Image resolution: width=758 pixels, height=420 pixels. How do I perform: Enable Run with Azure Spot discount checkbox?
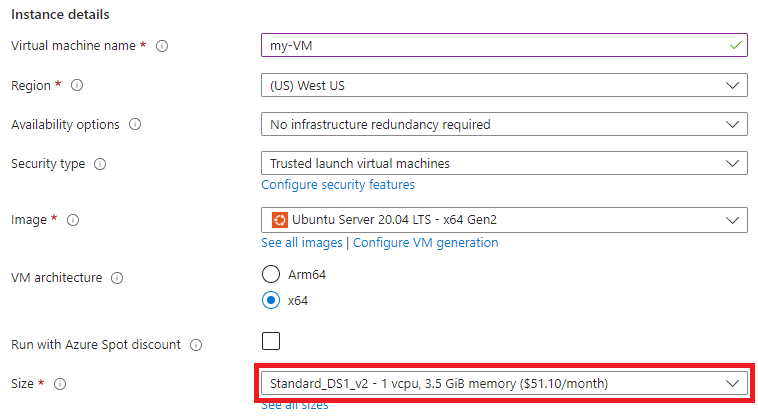pos(271,341)
